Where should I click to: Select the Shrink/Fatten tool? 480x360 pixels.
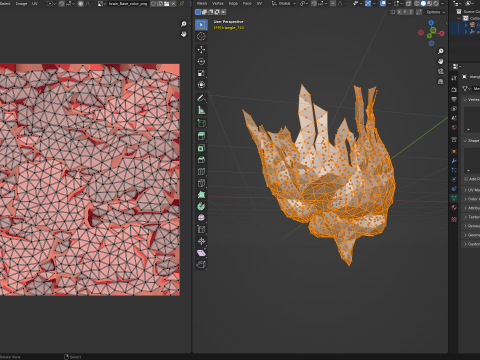coord(201,241)
